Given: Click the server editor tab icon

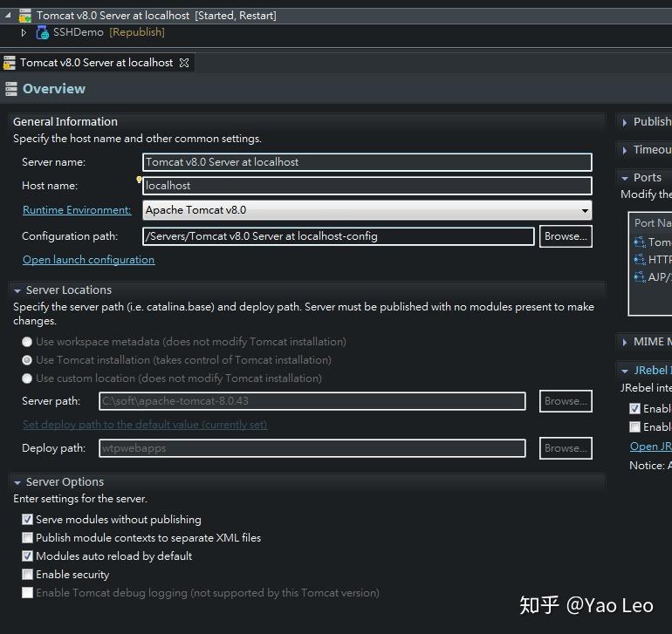Looking at the screenshot, I should (9, 63).
